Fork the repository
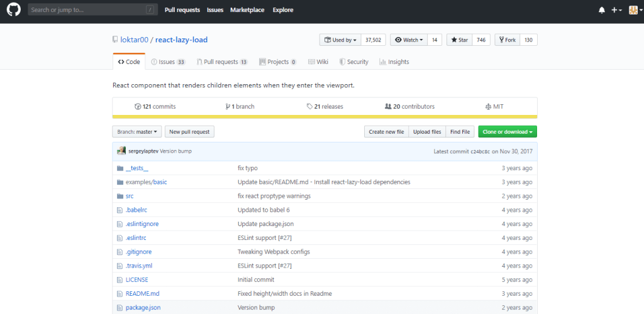 [x=508, y=40]
